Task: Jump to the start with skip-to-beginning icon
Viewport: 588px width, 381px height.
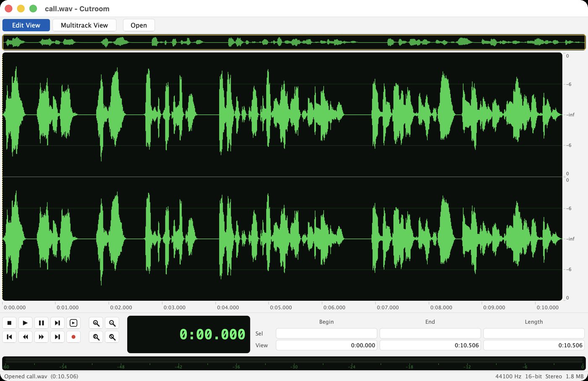Action: (9, 337)
